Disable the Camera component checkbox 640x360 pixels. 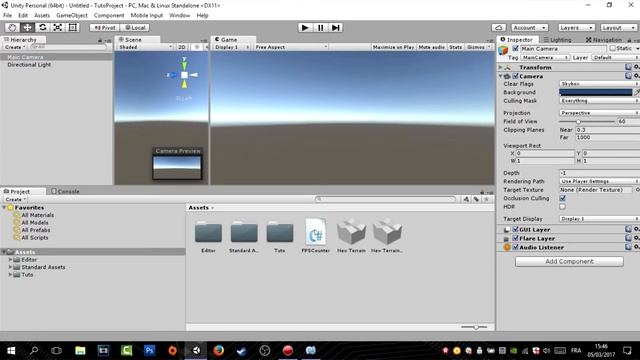[x=515, y=76]
